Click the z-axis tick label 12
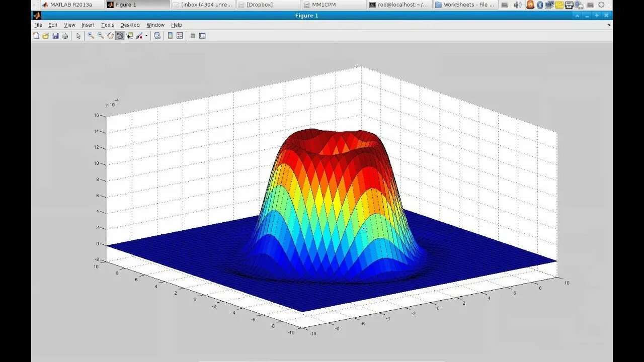Viewport: 644px width, 362px height. pos(96,147)
